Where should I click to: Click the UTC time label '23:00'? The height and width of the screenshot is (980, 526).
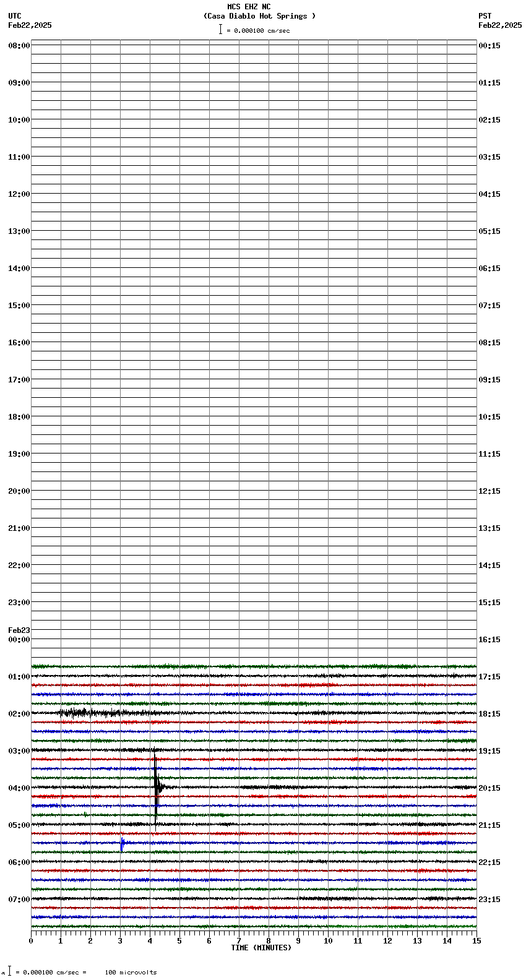point(19,603)
